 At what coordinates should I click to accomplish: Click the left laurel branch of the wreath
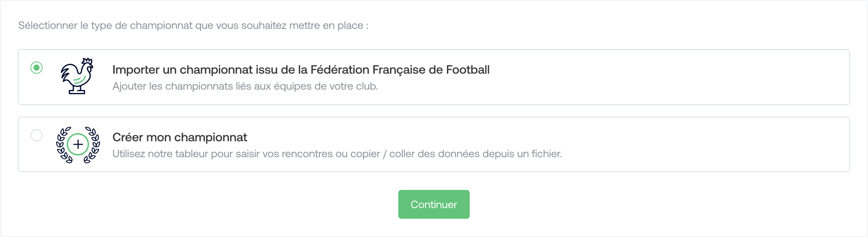[64, 145]
